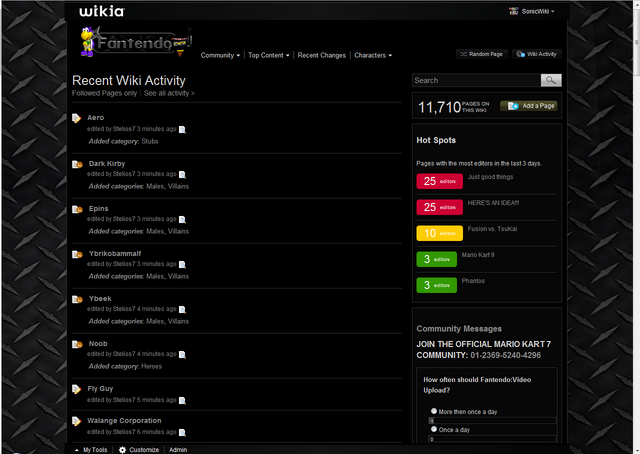Expand the Characters menu
Screen dimensions: 640x454
[373, 55]
